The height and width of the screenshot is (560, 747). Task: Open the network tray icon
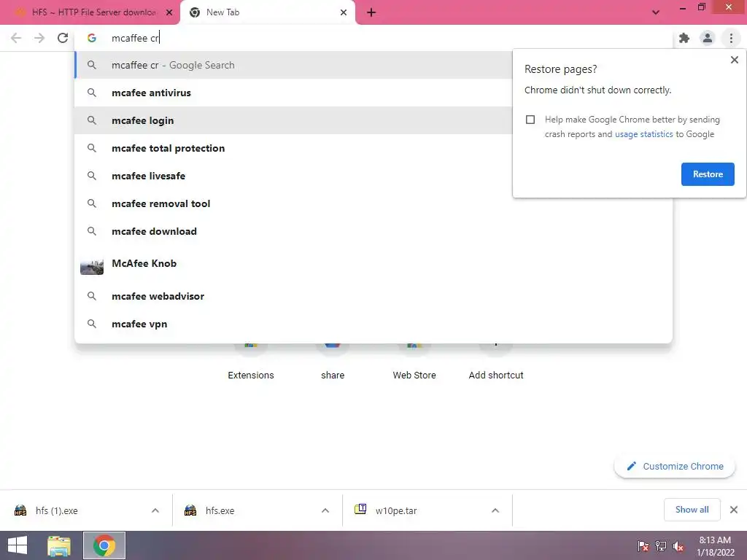[x=661, y=546]
